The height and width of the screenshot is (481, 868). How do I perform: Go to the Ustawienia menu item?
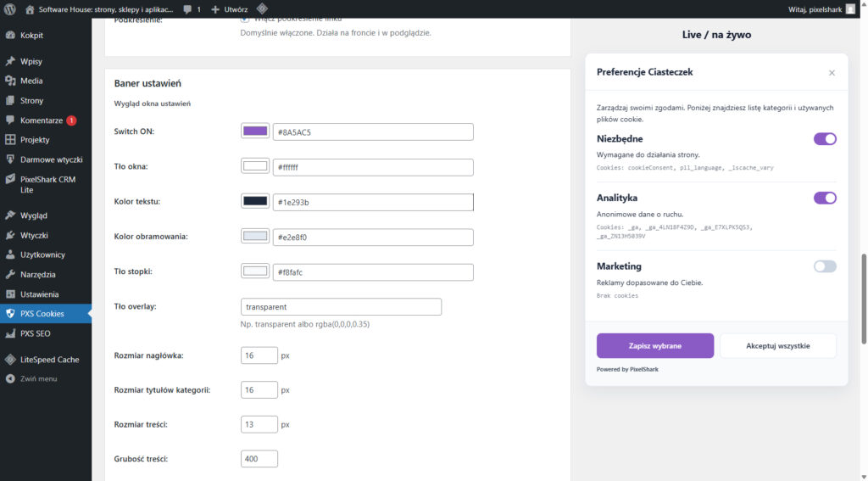tap(39, 294)
